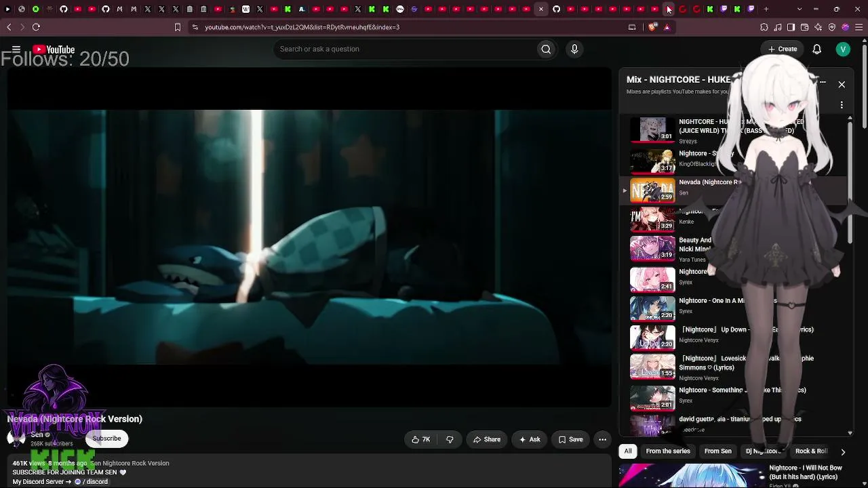Open the Sen channel avatar
The width and height of the screenshot is (868, 488).
(x=16, y=439)
